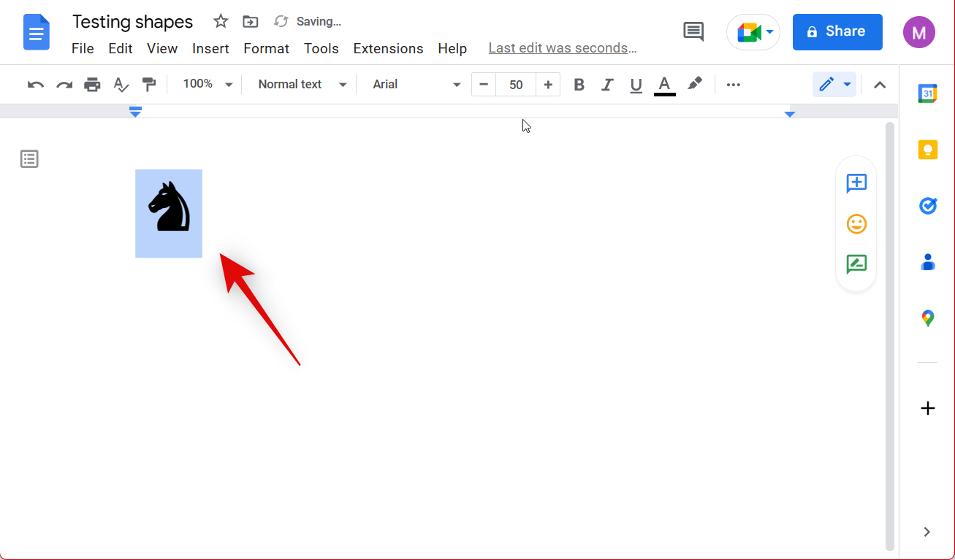The height and width of the screenshot is (560, 955).
Task: Open the Insert menu
Action: 211,48
